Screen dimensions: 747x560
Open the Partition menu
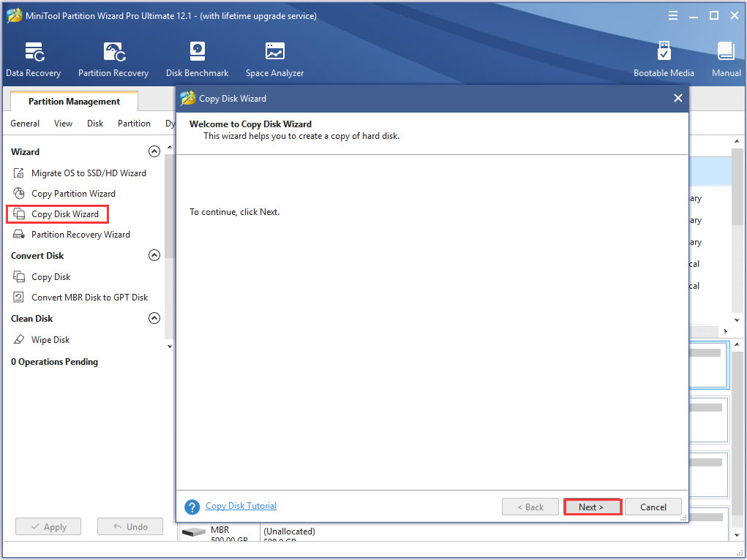click(x=134, y=124)
